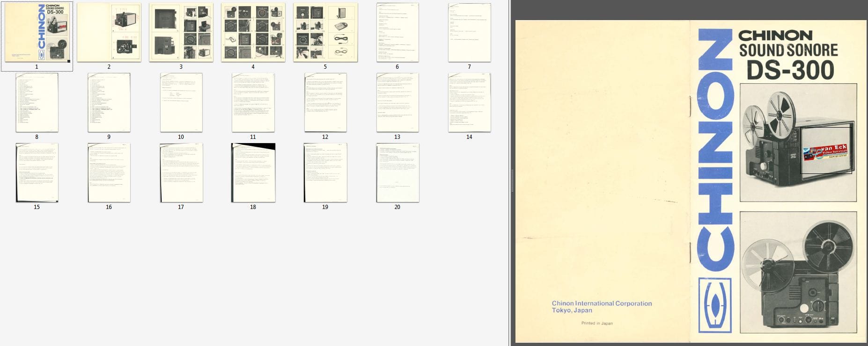The image size is (868, 346).
Task: Open the page 9 thumbnail
Action: 109,102
